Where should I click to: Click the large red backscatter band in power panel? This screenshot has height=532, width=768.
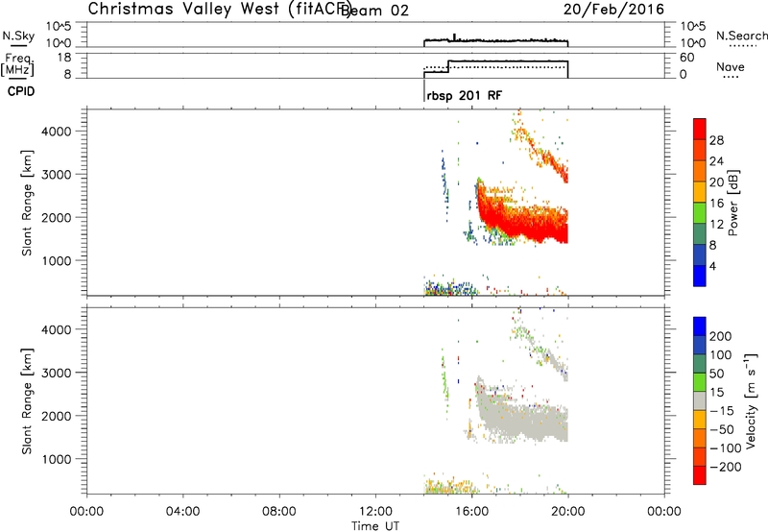(x=524, y=223)
